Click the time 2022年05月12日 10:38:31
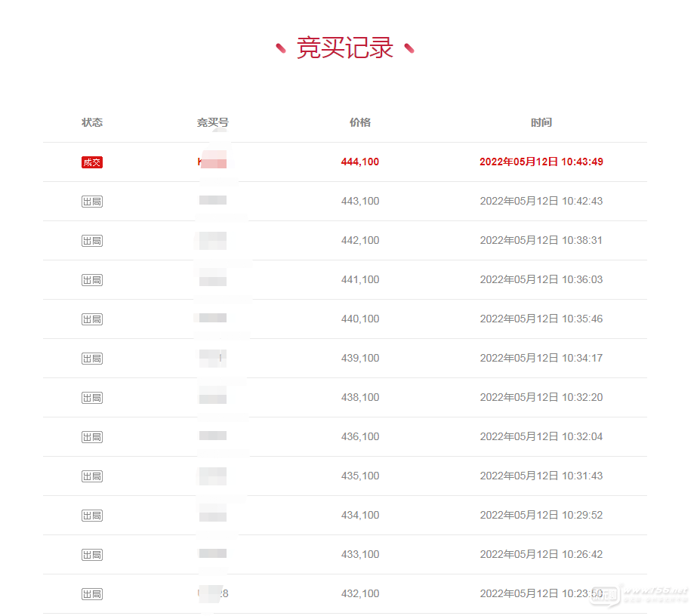Screen dimensions: 697x616 pyautogui.click(x=541, y=241)
